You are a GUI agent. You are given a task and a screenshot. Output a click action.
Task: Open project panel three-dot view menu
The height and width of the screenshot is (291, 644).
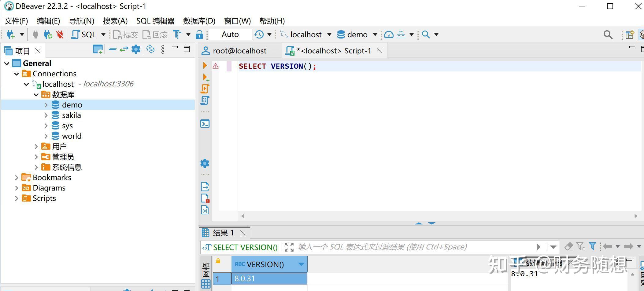point(163,49)
